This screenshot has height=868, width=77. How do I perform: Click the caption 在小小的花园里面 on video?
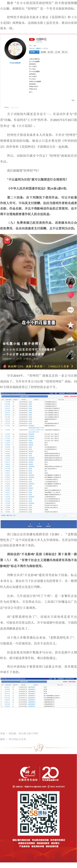[39, 322]
